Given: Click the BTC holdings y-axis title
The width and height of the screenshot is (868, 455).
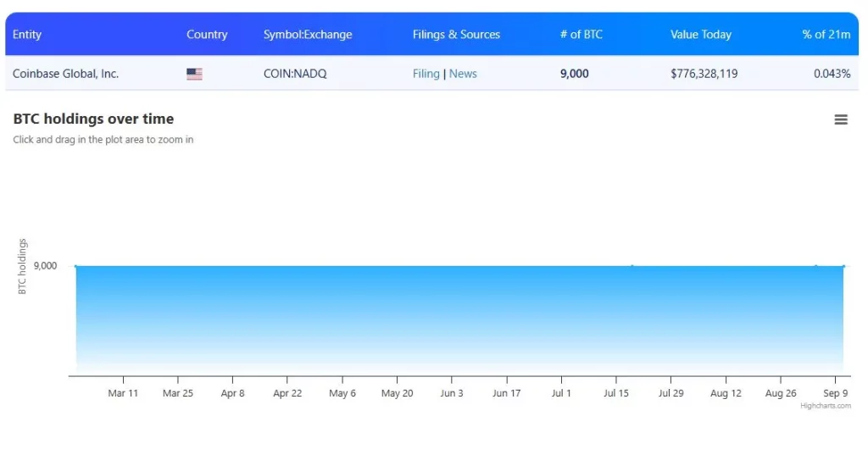Looking at the screenshot, I should (x=22, y=266).
